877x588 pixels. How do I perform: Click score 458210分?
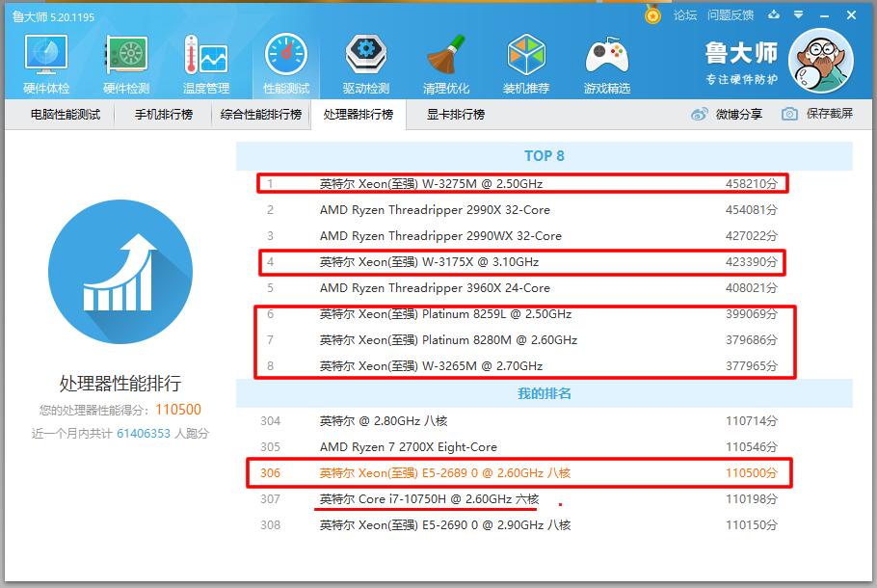tap(752, 183)
